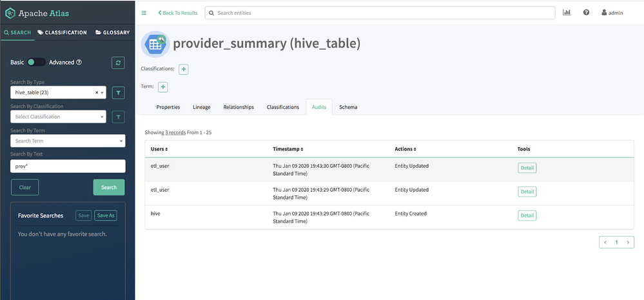The image size is (644, 300).
Task: Sort by Timestamp column
Action: tap(288, 149)
